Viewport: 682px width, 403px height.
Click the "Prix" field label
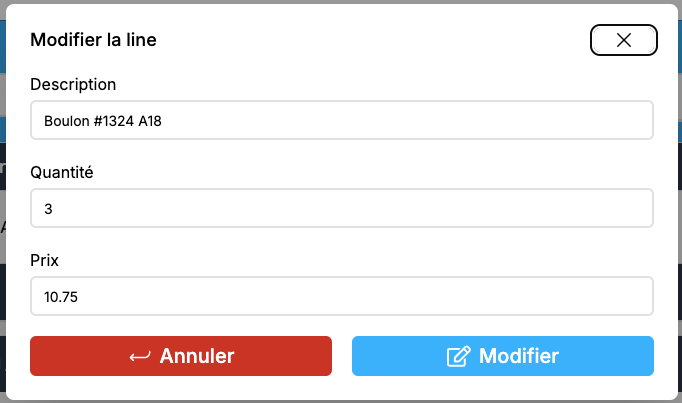[45, 260]
